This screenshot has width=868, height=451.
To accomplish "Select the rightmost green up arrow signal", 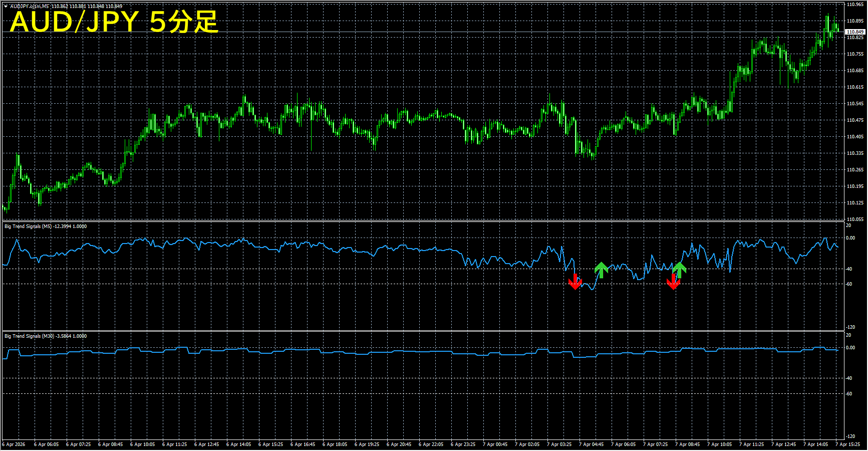I will pos(679,270).
